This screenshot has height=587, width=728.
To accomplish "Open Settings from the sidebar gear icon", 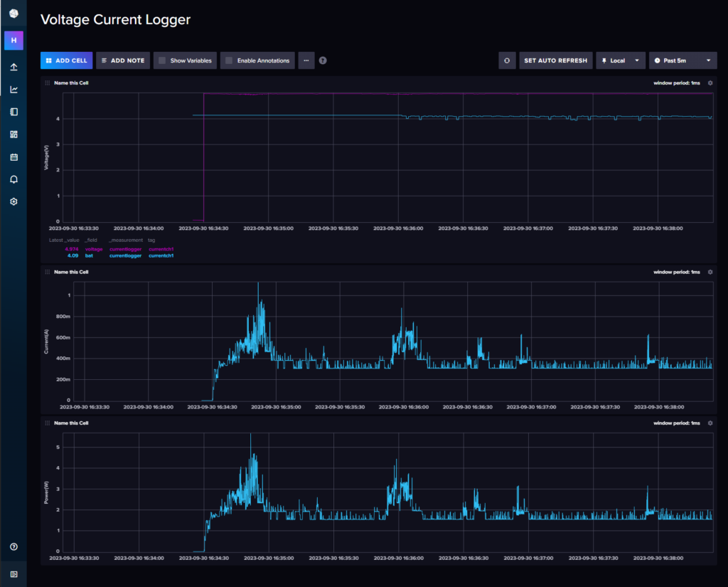I will [x=13, y=201].
